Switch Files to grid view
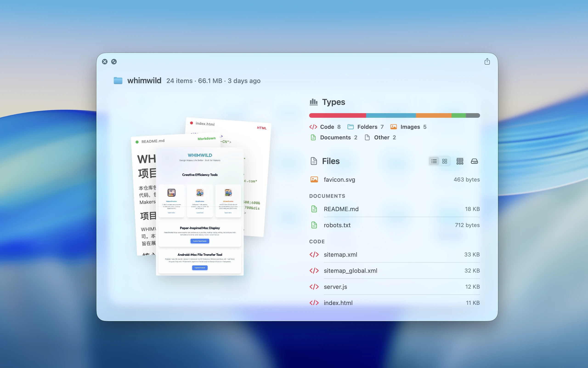 coord(445,161)
